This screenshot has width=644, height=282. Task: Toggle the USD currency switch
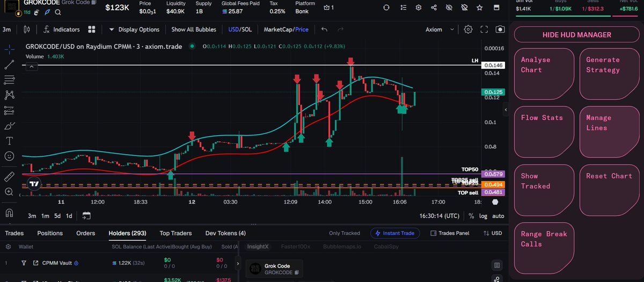point(493,233)
